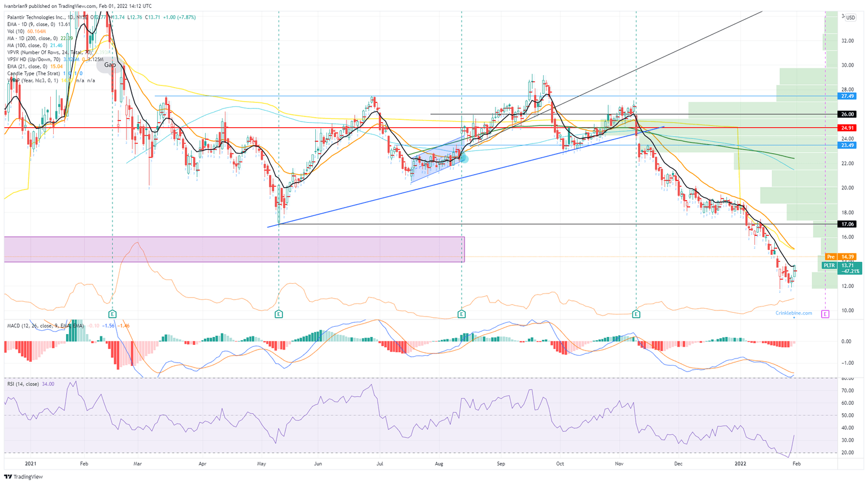Click the MA (100, close, 0) legend
Screen dimensions: 868x484
tap(34, 45)
